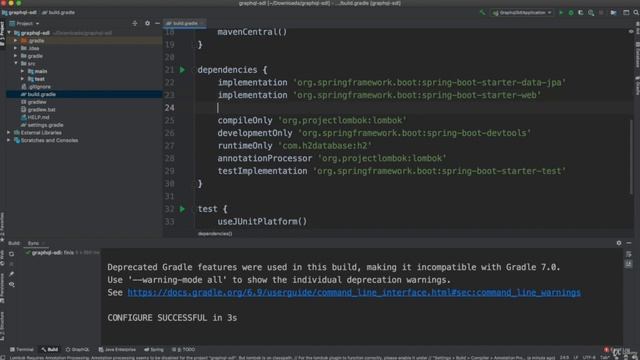Expand the gradle folder arrow

(16, 56)
